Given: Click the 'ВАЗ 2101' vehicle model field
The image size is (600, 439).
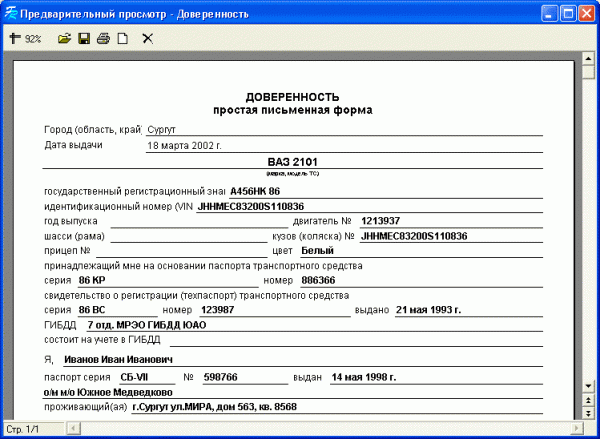Looking at the screenshot, I should click(x=292, y=161).
